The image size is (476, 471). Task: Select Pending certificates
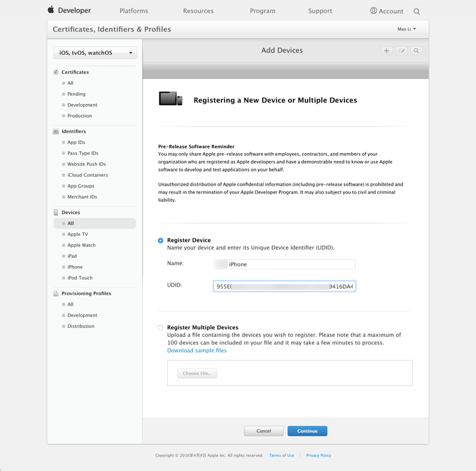point(77,94)
